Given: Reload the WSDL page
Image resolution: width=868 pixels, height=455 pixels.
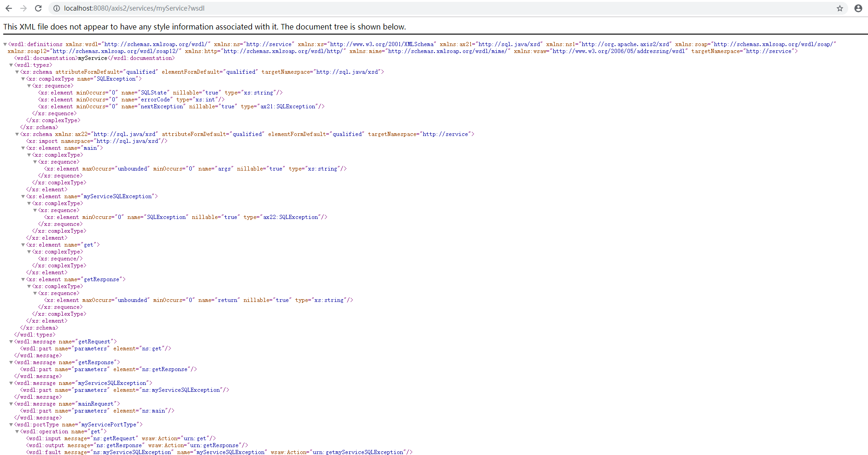Looking at the screenshot, I should 38,8.
